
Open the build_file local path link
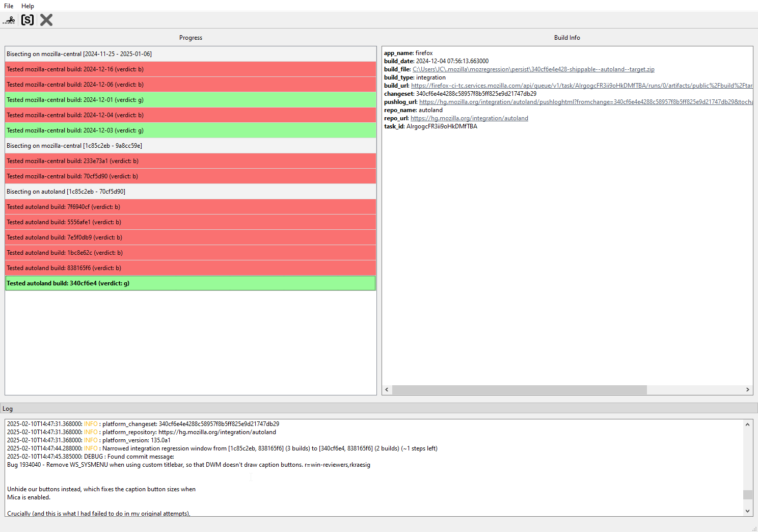coord(533,69)
